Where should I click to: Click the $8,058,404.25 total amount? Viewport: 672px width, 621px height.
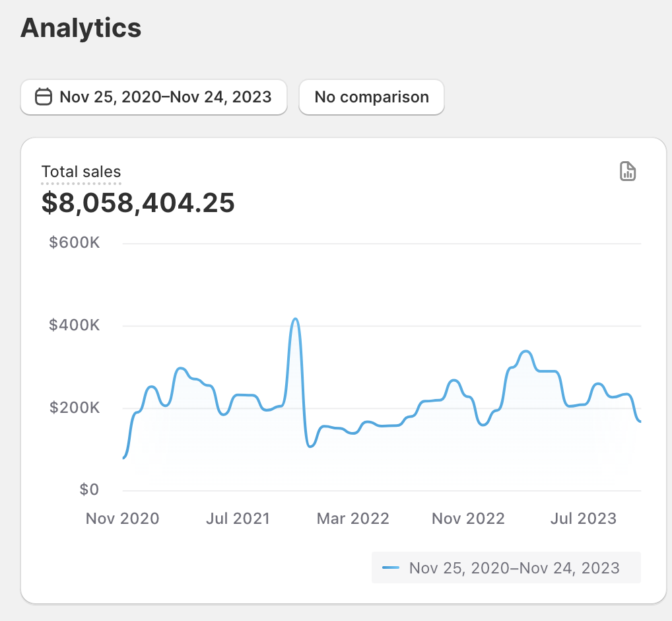[138, 203]
